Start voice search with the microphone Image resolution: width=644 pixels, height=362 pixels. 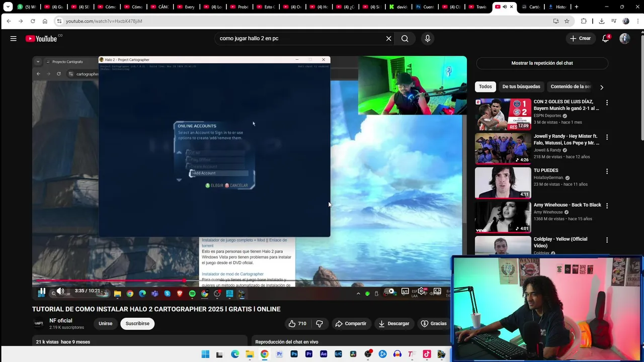(428, 39)
